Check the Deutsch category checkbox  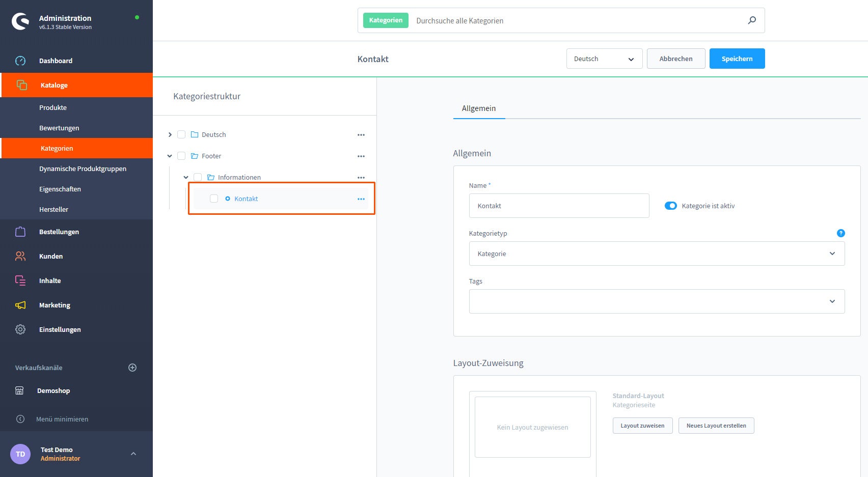(x=181, y=134)
